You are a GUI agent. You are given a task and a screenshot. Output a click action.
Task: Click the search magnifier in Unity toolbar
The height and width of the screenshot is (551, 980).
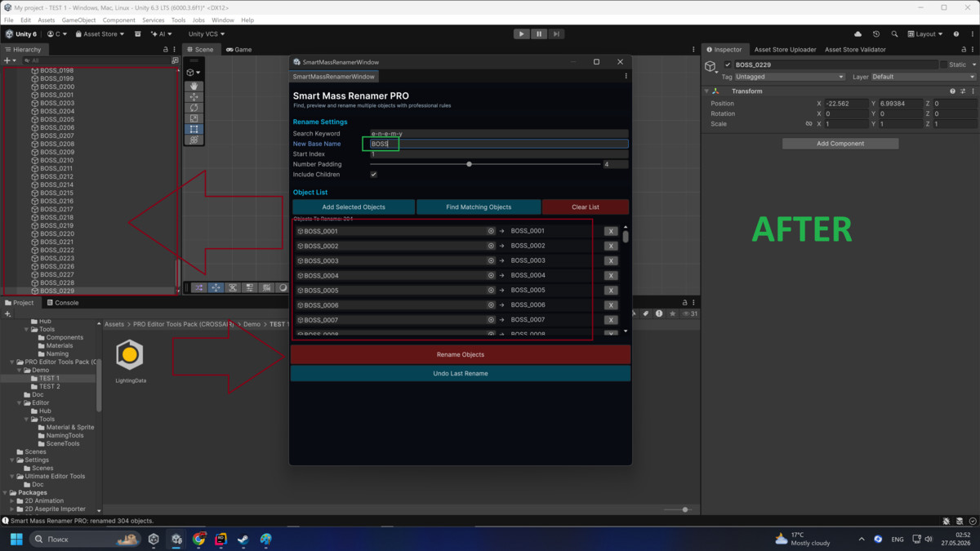(894, 34)
